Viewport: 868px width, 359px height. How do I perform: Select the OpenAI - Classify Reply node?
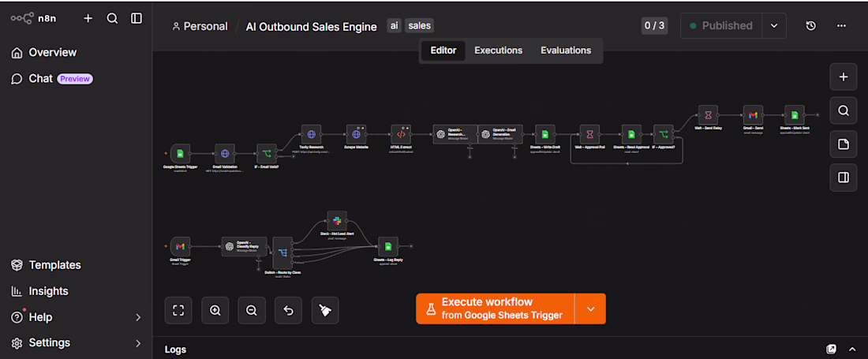244,247
